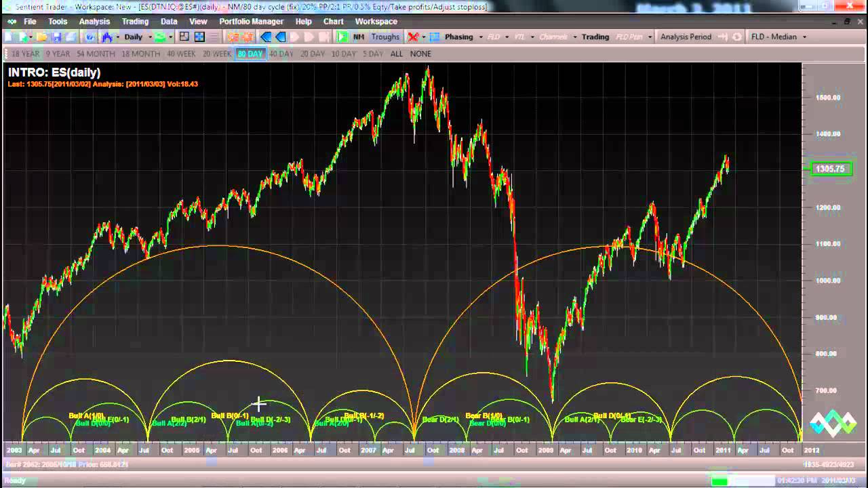Open the Tools menu
The image size is (868, 488).
pyautogui.click(x=58, y=21)
